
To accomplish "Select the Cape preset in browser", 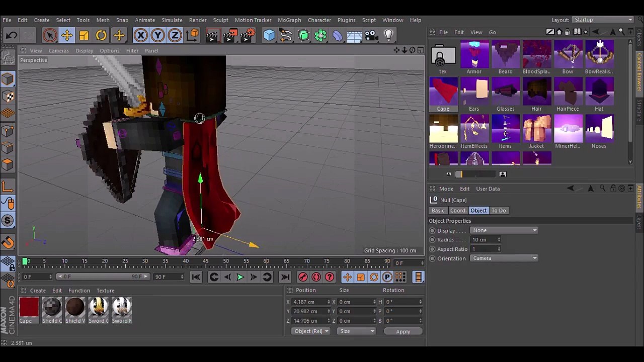I will coord(443,95).
